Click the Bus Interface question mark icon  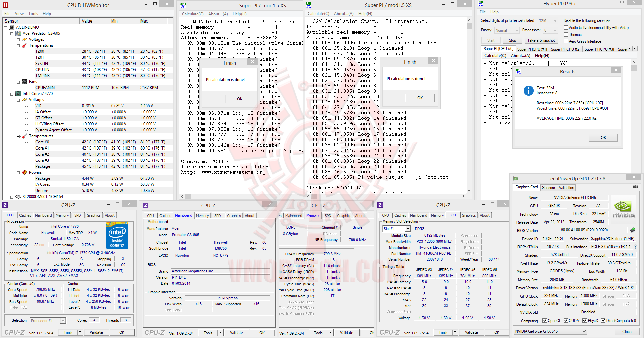tap(635, 247)
